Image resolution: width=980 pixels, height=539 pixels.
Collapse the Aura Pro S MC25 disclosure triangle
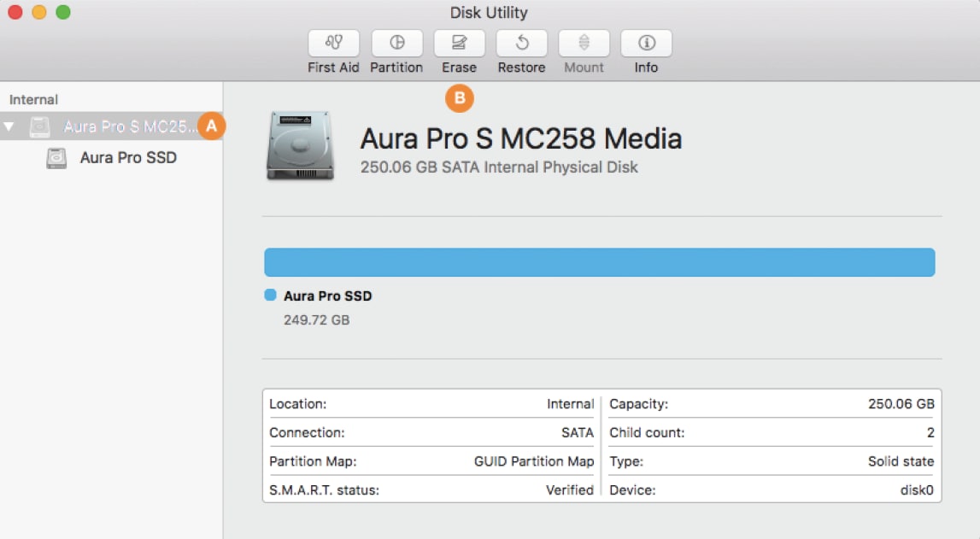click(x=9, y=127)
